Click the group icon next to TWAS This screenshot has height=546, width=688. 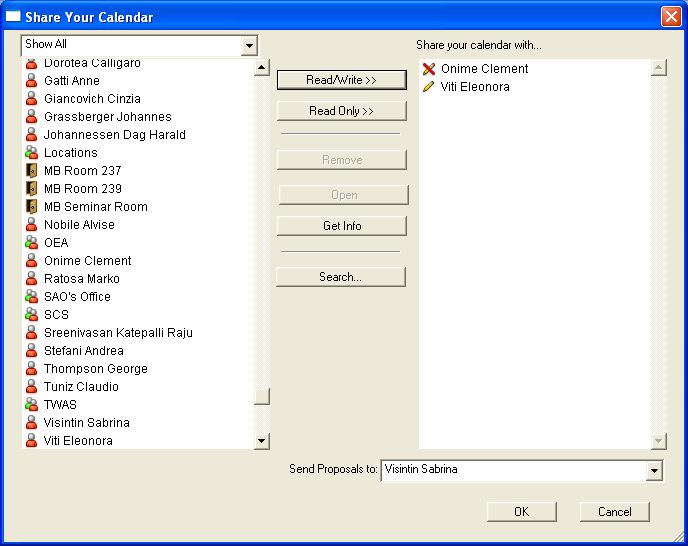tap(31, 405)
